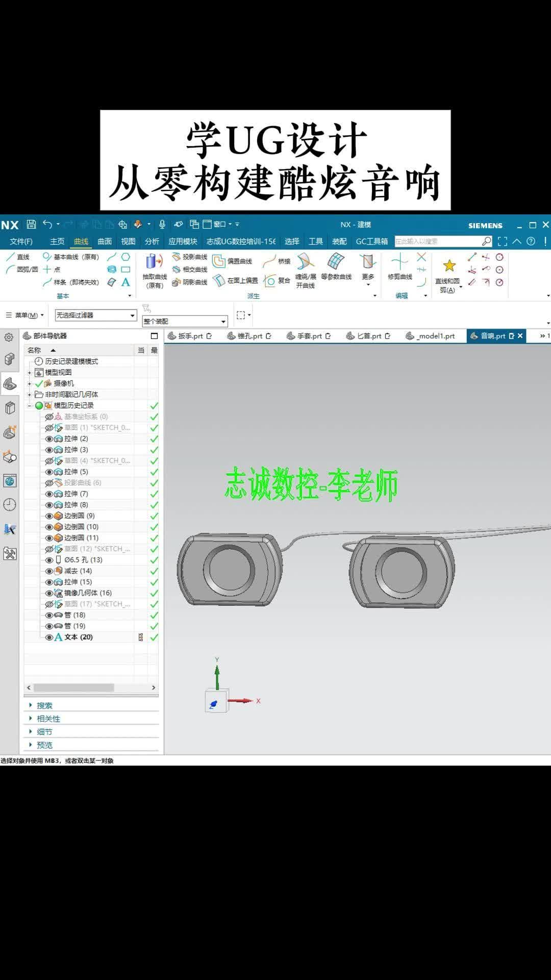Select Shadow Curve (阴影曲线) tool
The image size is (551, 980).
pyautogui.click(x=190, y=282)
